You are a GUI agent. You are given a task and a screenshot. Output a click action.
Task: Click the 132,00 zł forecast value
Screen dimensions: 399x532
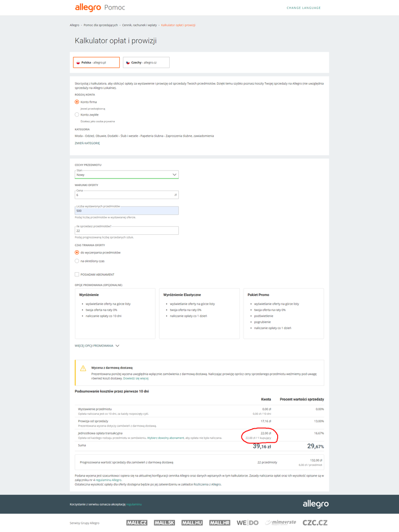pyautogui.click(x=317, y=461)
